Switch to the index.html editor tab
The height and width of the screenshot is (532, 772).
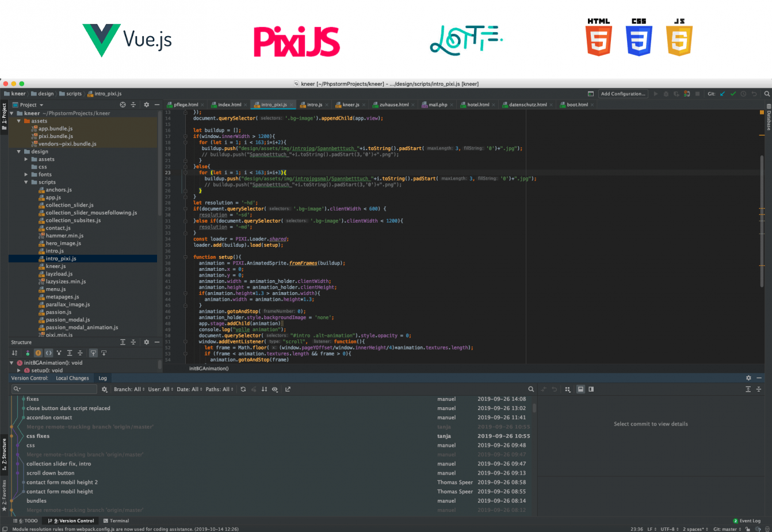coord(230,105)
